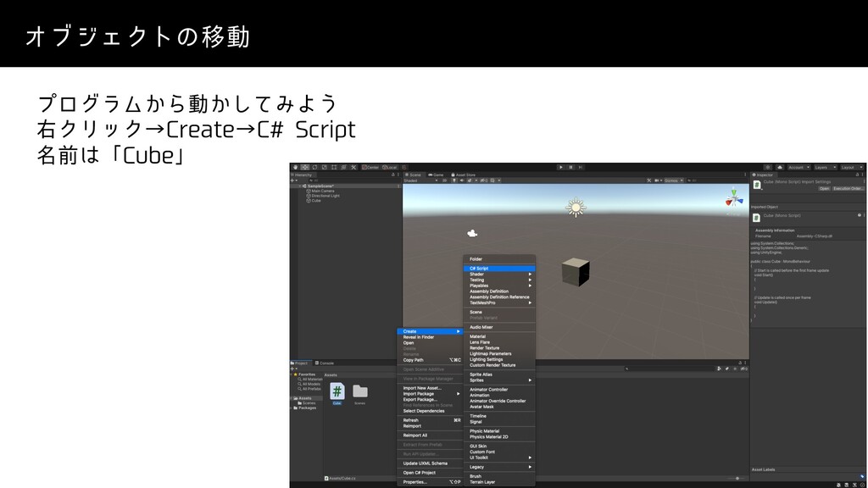Click the Play button
Image resolution: width=868 pixels, height=488 pixels.
pos(561,167)
